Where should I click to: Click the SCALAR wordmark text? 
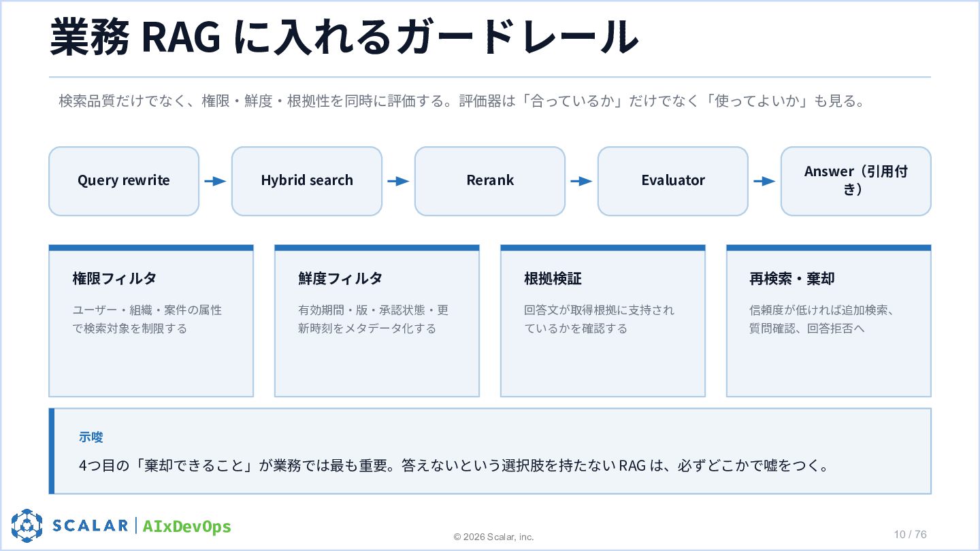(91, 526)
